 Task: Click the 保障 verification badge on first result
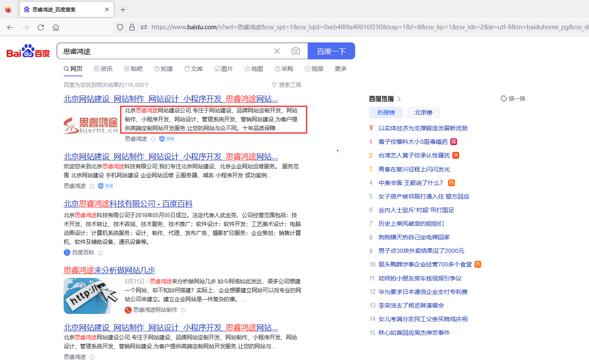pos(167,139)
